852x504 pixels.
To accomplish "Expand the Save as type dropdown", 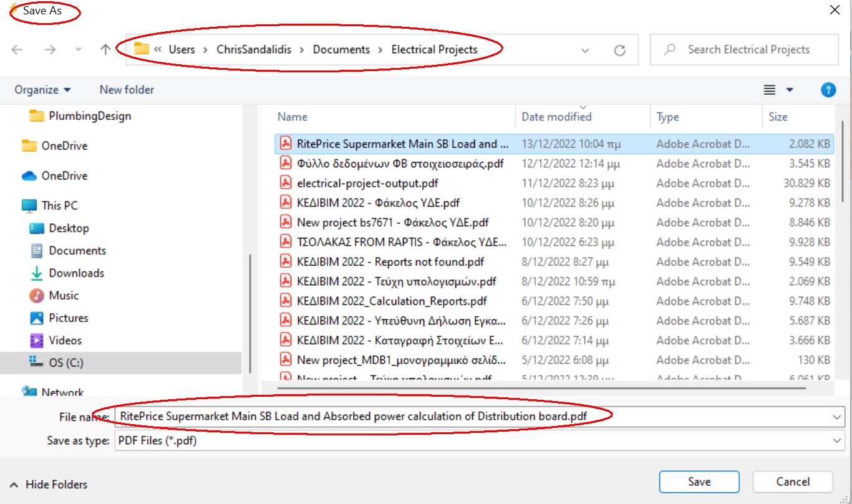I will point(836,440).
